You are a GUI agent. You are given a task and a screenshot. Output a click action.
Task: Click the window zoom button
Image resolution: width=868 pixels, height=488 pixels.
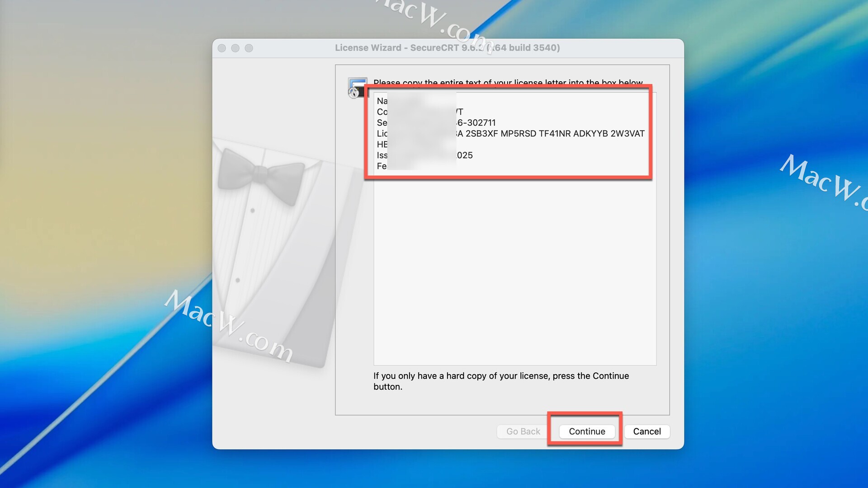click(249, 48)
